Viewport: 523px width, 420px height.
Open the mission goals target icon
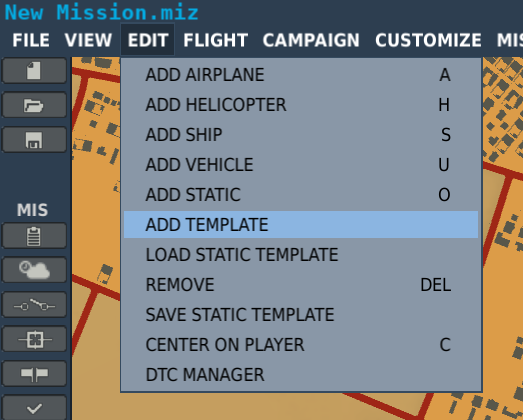34,339
